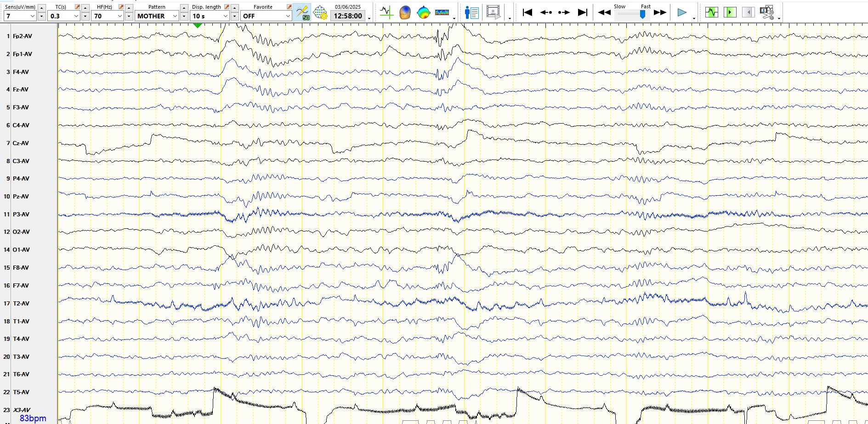Viewport: 868px width, 424px height.
Task: Decrease sensitivity with the Sens down arrow
Action: click(x=41, y=17)
